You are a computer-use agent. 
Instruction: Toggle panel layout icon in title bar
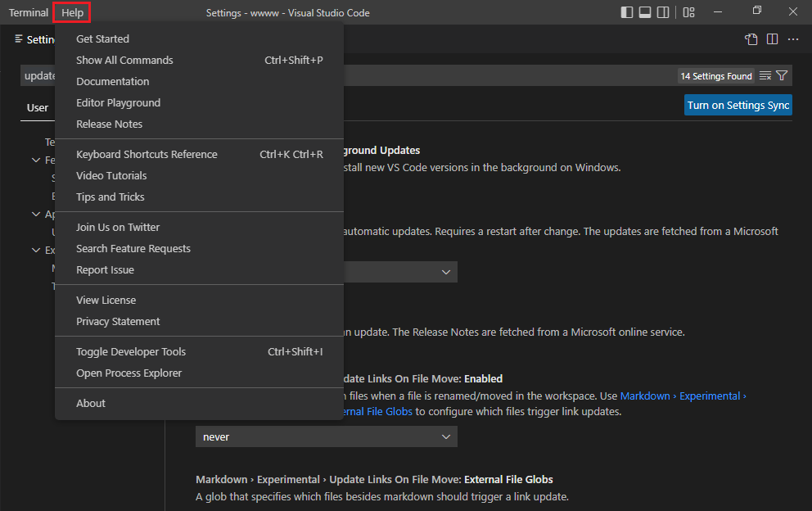645,12
